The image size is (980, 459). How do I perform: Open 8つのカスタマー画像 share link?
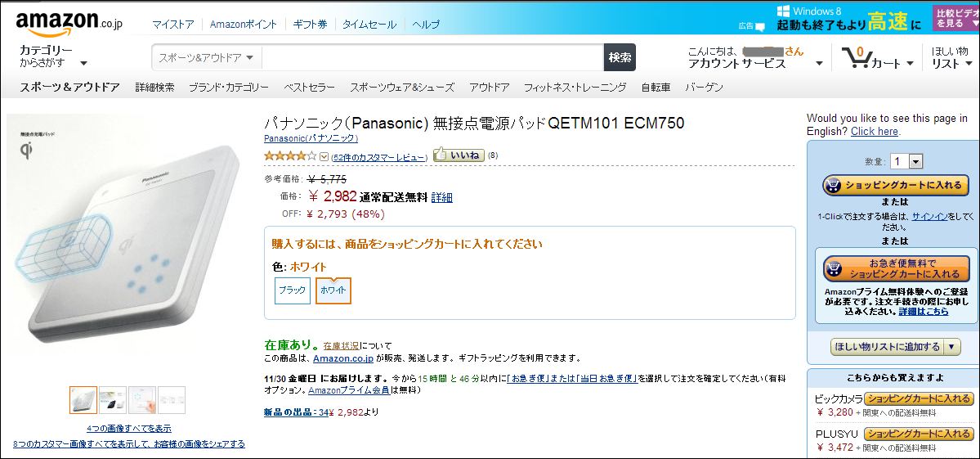(x=129, y=444)
